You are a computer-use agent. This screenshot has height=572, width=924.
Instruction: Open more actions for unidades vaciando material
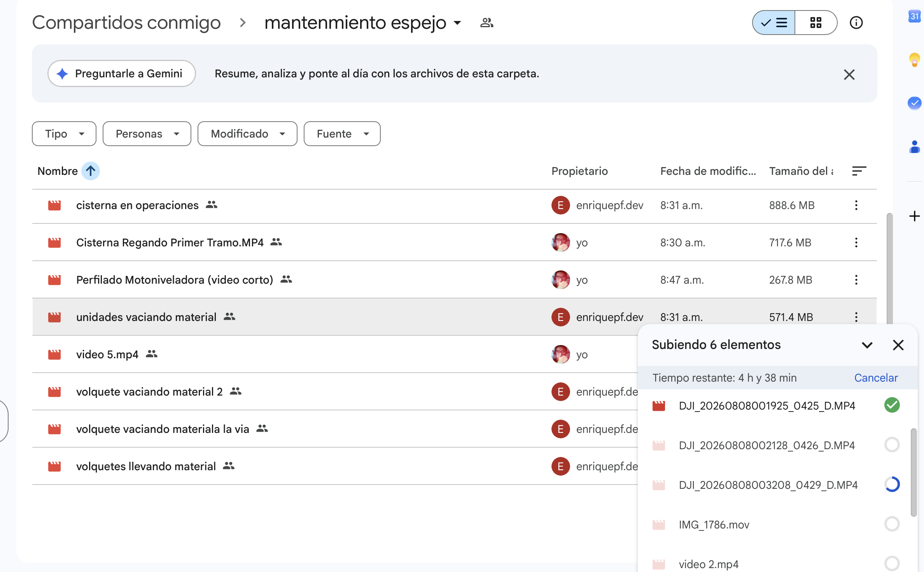[x=856, y=317]
